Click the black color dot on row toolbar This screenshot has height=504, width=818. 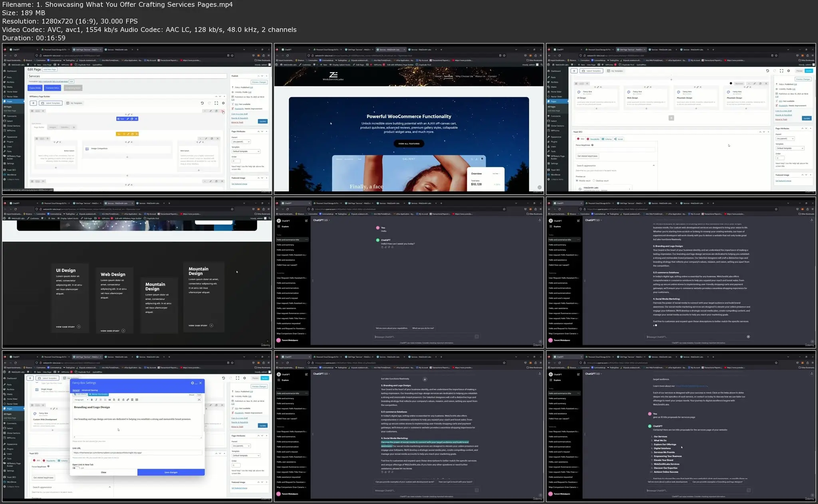[x=731, y=83]
